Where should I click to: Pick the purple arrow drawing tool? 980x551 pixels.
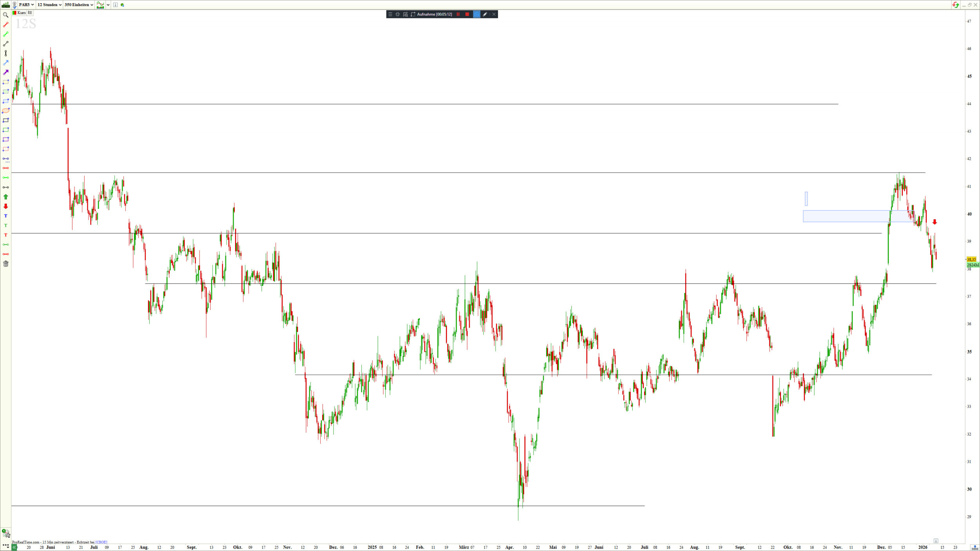(5, 72)
